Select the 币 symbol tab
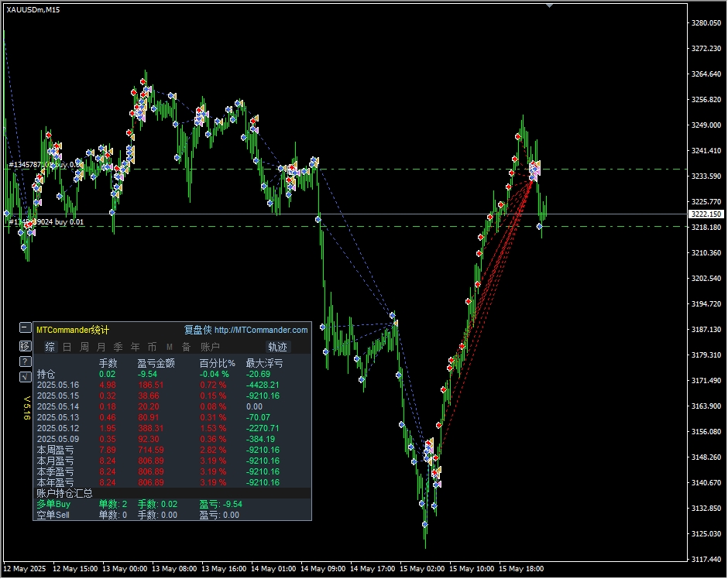Viewport: 728px width, 579px height. point(153,347)
